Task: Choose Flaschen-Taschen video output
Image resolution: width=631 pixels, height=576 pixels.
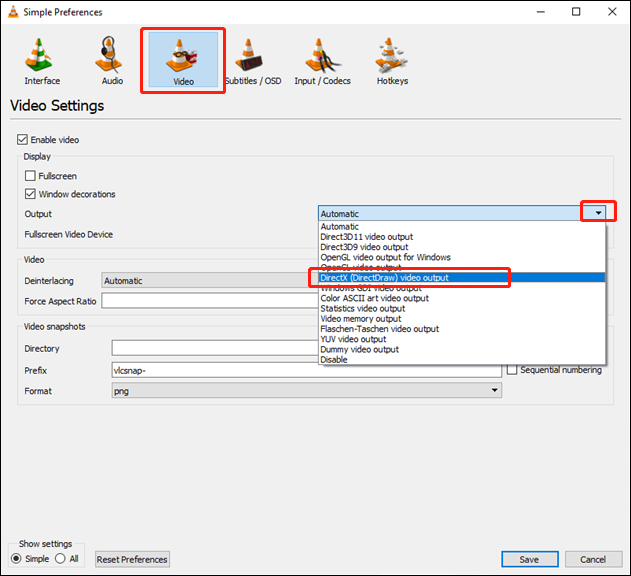Action: point(462,329)
